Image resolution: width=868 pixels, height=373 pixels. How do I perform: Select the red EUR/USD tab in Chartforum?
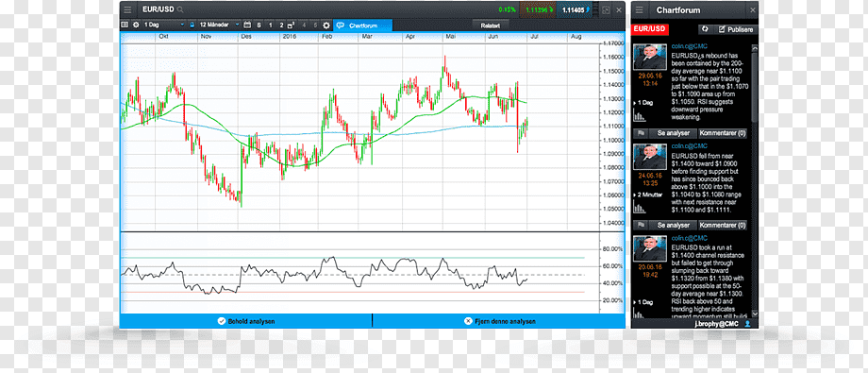[x=650, y=29]
